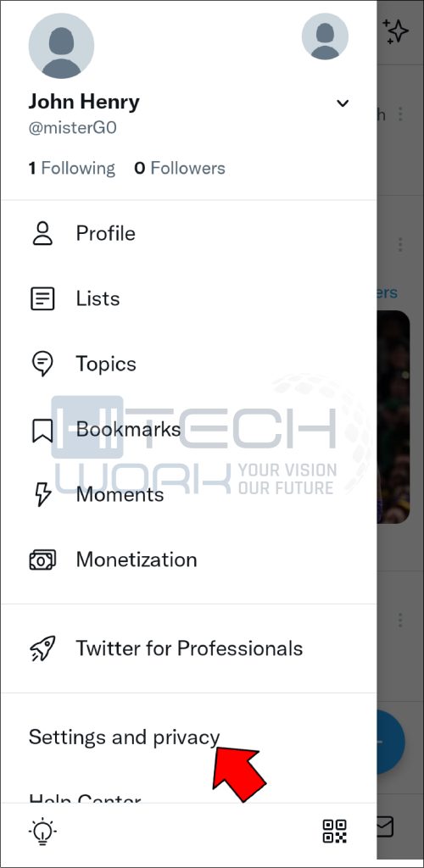Click the John Henry display name
424x868 pixels.
84,102
